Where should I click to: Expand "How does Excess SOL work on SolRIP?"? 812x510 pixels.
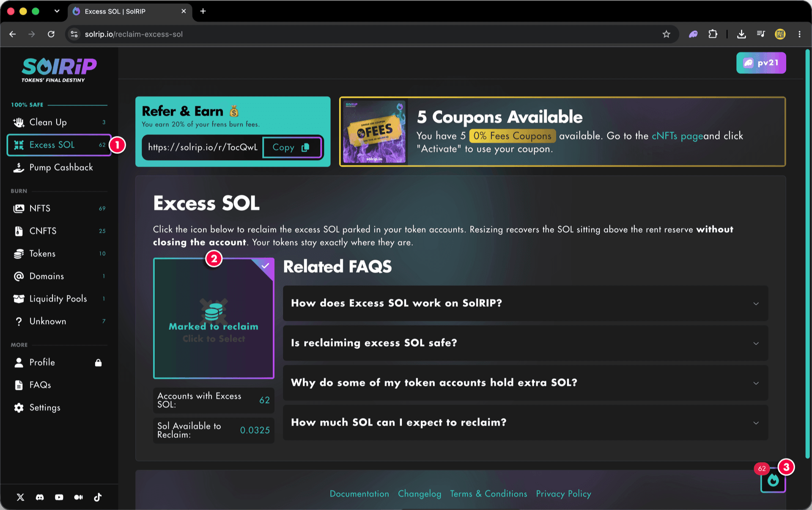[525, 303]
